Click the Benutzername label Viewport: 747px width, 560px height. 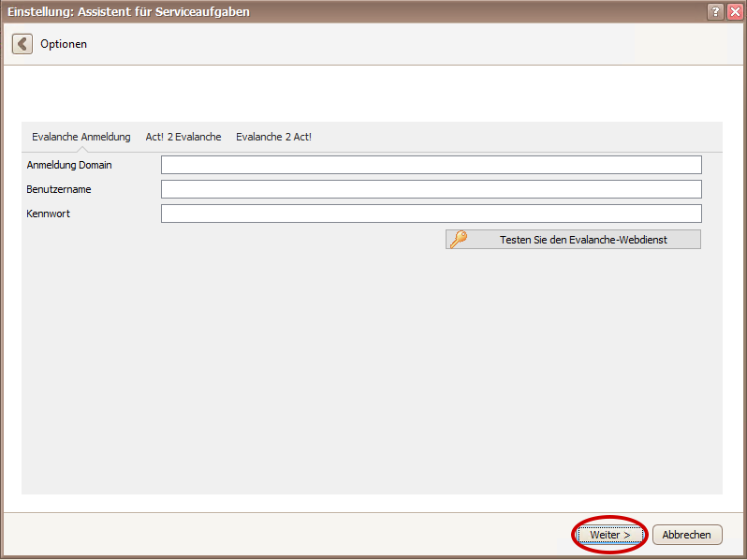(x=59, y=189)
